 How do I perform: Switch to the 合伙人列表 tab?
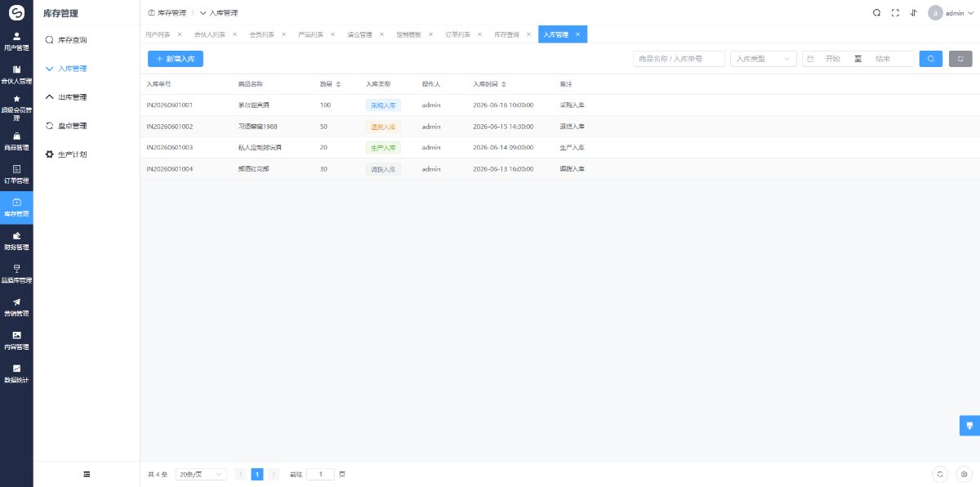click(210, 34)
